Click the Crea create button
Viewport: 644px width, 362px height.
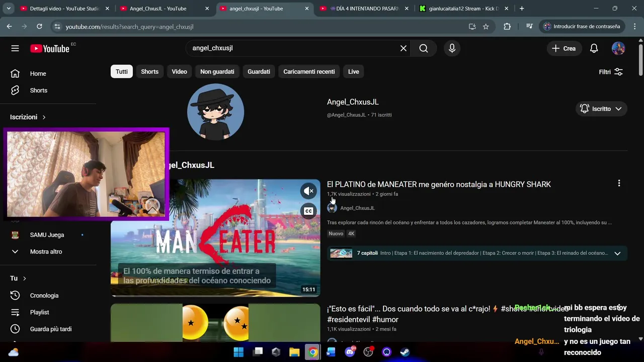[x=563, y=48]
